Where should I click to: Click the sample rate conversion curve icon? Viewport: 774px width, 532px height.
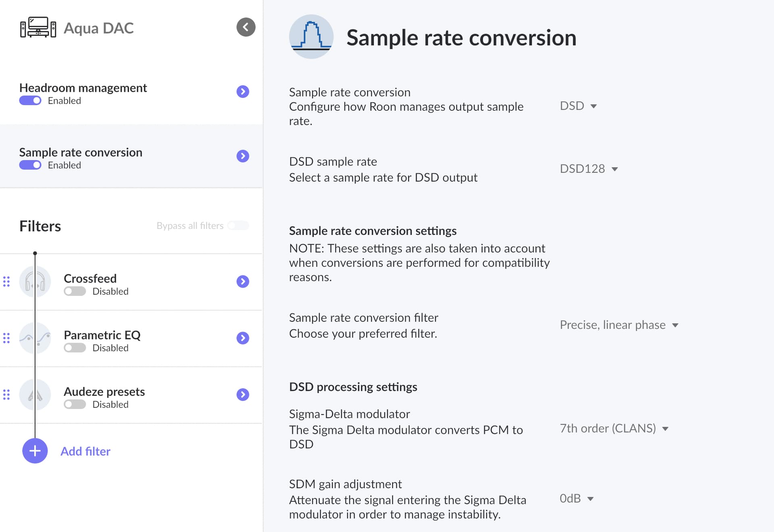click(311, 36)
